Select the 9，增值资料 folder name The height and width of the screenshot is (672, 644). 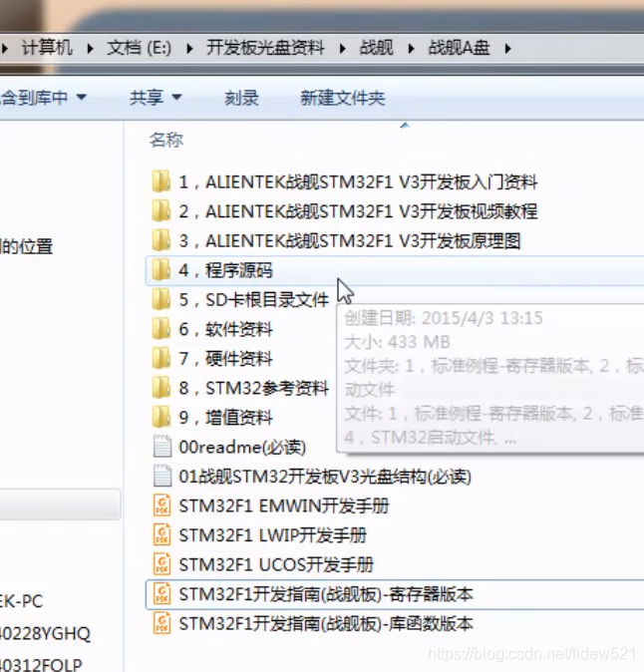(x=226, y=418)
